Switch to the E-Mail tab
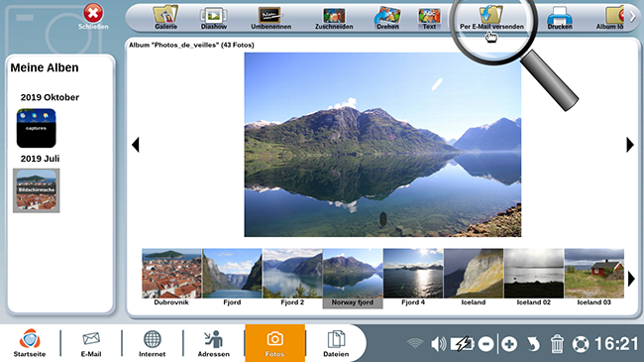Screen dimensions: 644x362 (91, 343)
